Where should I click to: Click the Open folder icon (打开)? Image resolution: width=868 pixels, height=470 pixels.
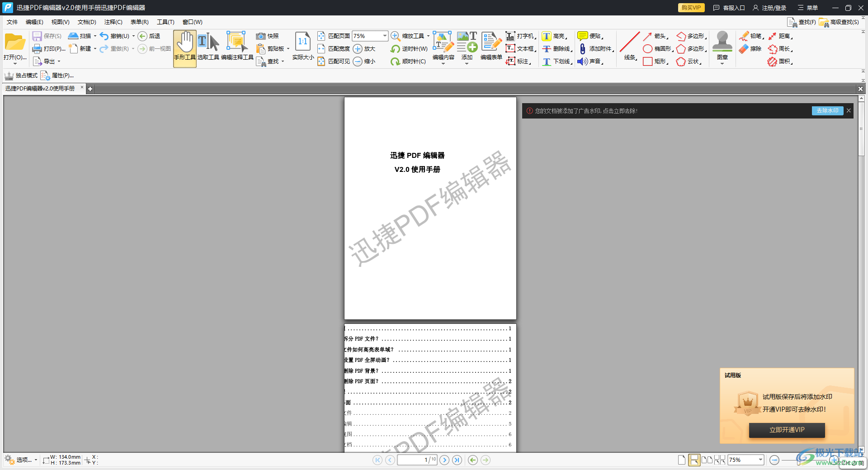[15, 43]
